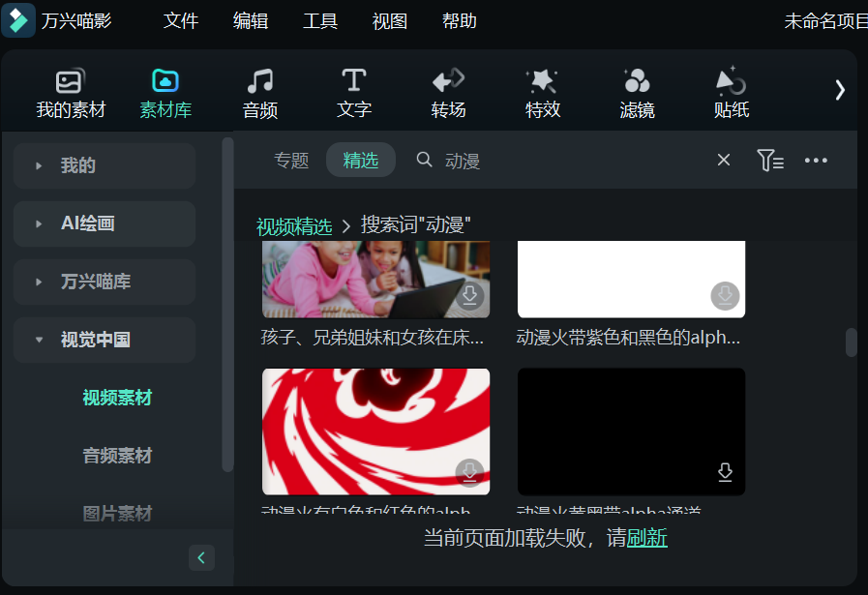
Task: Open the three-dot more options icon
Action: pos(816,160)
